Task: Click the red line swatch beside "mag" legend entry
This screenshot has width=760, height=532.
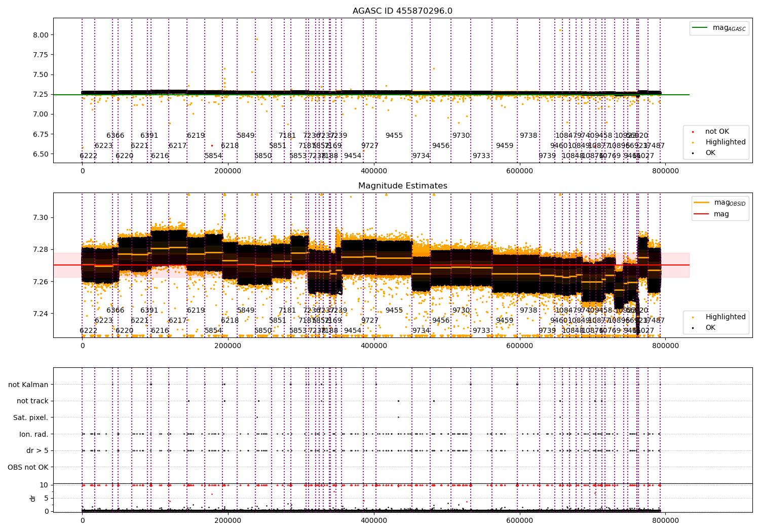Action: pyautogui.click(x=701, y=214)
